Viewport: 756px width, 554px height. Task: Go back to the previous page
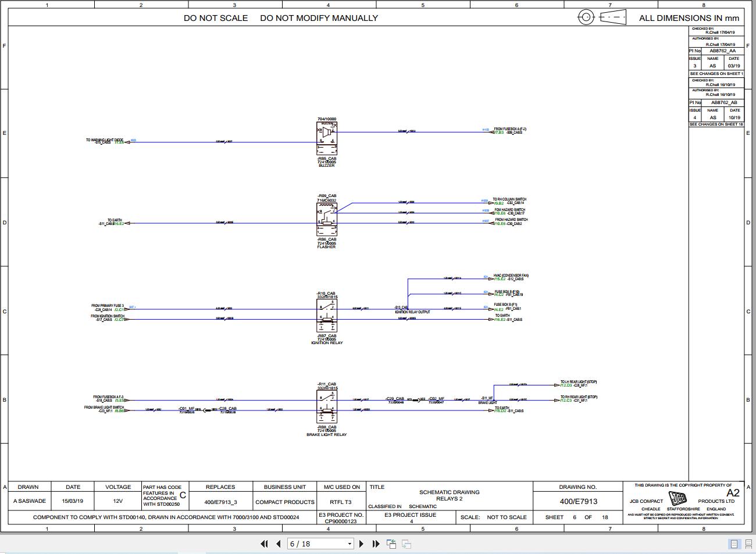click(x=278, y=544)
